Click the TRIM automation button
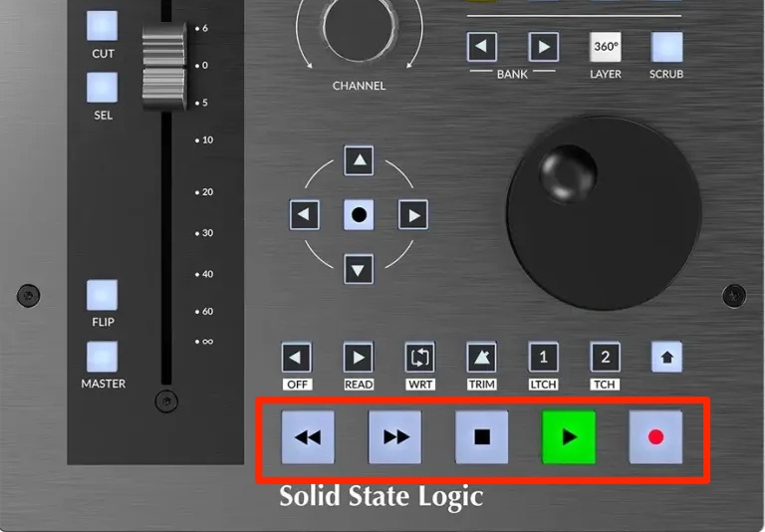The width and height of the screenshot is (765, 532). coord(481,357)
